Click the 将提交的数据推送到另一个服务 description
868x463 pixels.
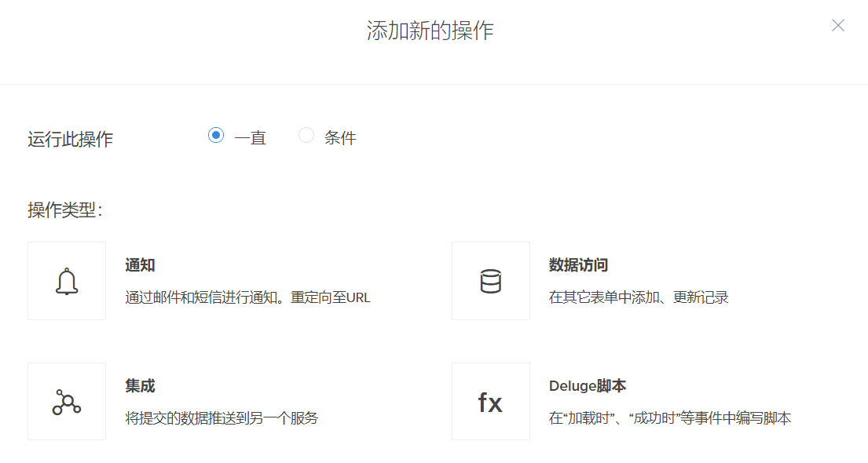point(222,418)
